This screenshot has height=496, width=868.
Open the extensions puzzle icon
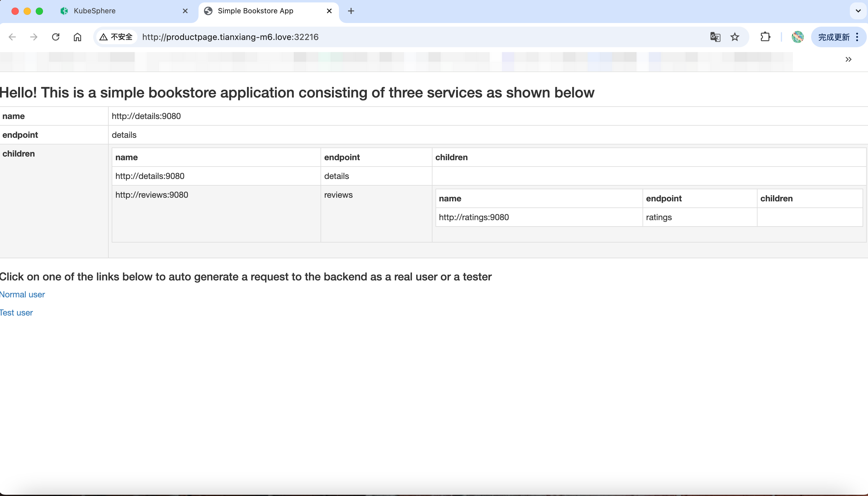coord(765,37)
